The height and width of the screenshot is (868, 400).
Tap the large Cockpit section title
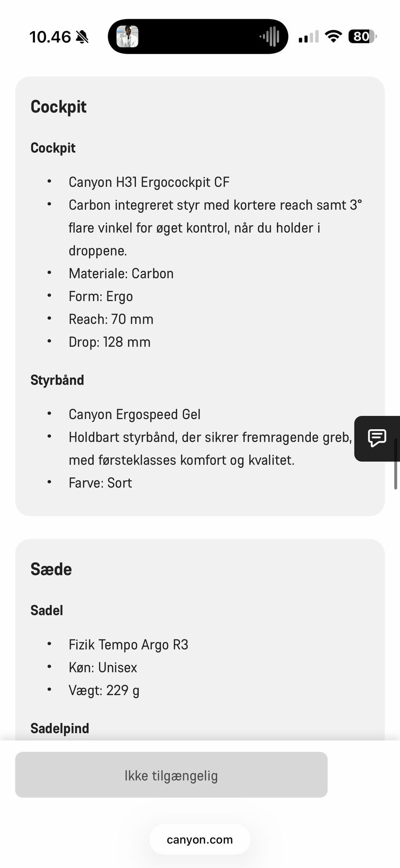click(x=58, y=107)
